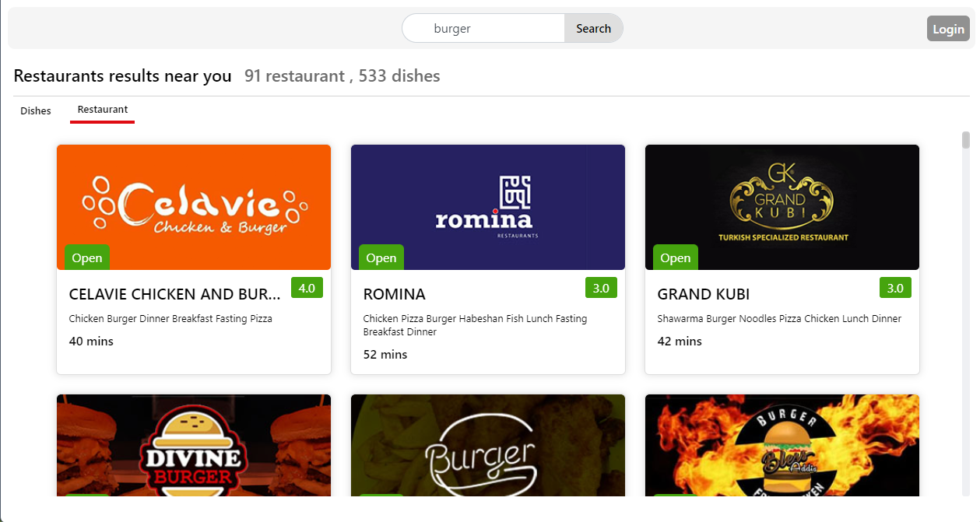Click '91 restaurant , 533 dishes' count text
The width and height of the screenshot is (980, 522).
coord(342,76)
